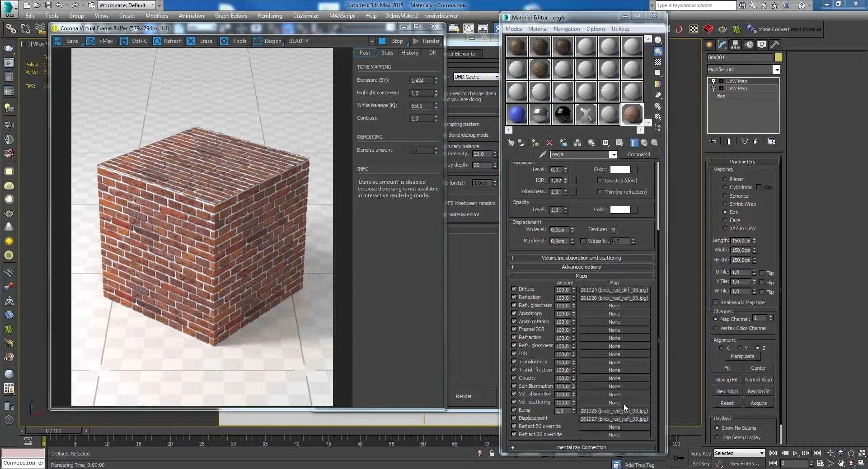868x469 pixels.
Task: Open the cegla material name dropdown
Action: 613,154
